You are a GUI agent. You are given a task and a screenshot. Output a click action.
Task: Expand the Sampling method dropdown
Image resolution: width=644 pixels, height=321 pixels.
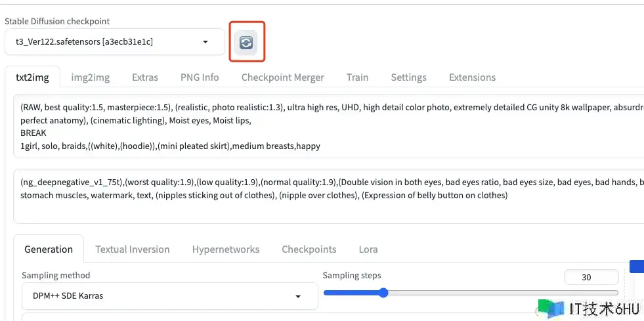(169, 296)
